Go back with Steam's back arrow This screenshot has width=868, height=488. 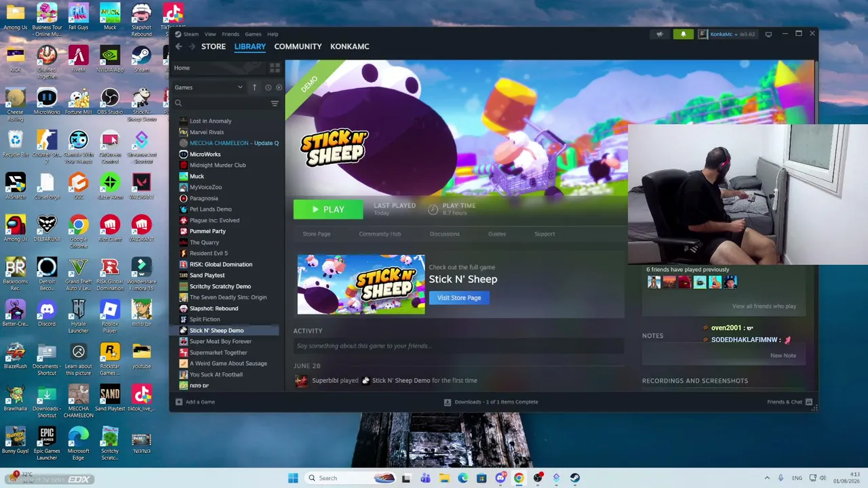178,47
